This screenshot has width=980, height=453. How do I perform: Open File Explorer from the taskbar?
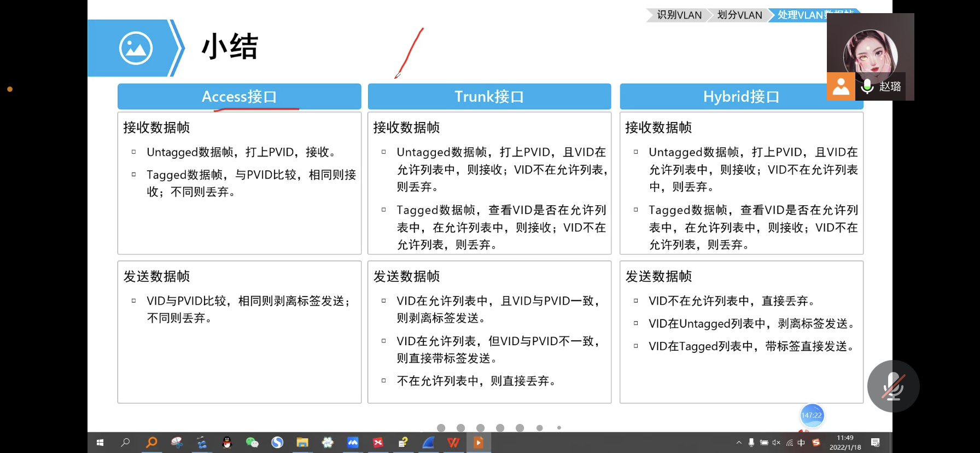coord(302,443)
